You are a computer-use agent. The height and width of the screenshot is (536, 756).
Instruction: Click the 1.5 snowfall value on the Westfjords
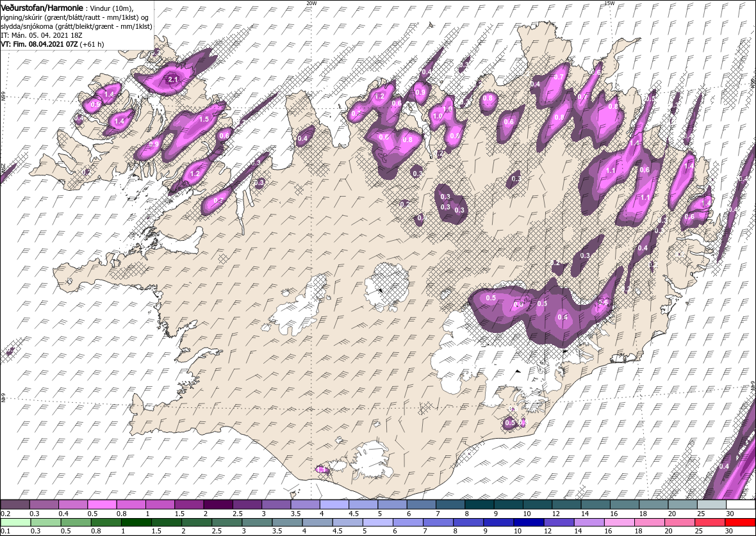pyautogui.click(x=204, y=119)
